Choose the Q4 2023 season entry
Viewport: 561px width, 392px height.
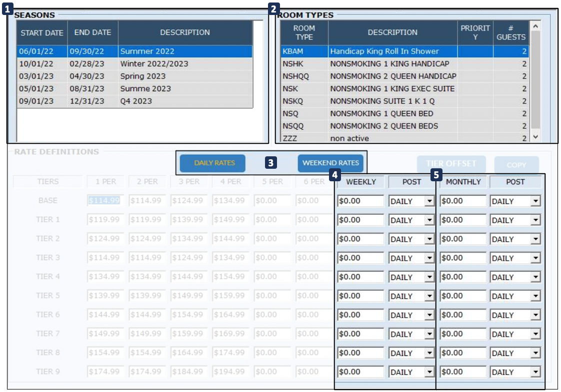click(134, 101)
